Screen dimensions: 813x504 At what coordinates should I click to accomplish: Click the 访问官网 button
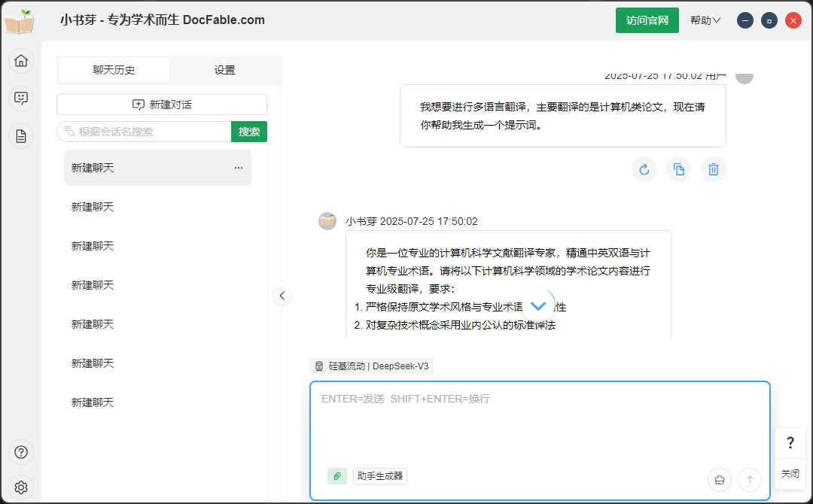click(647, 20)
